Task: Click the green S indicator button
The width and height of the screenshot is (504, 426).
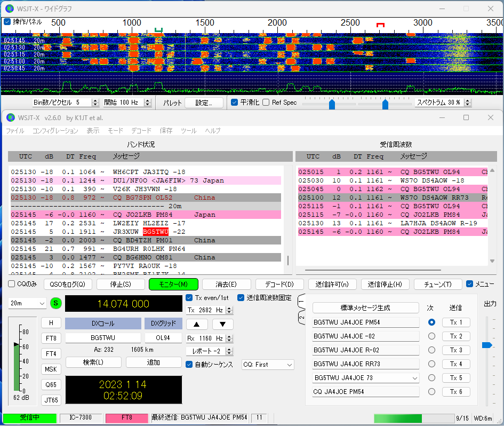Action: (56, 303)
